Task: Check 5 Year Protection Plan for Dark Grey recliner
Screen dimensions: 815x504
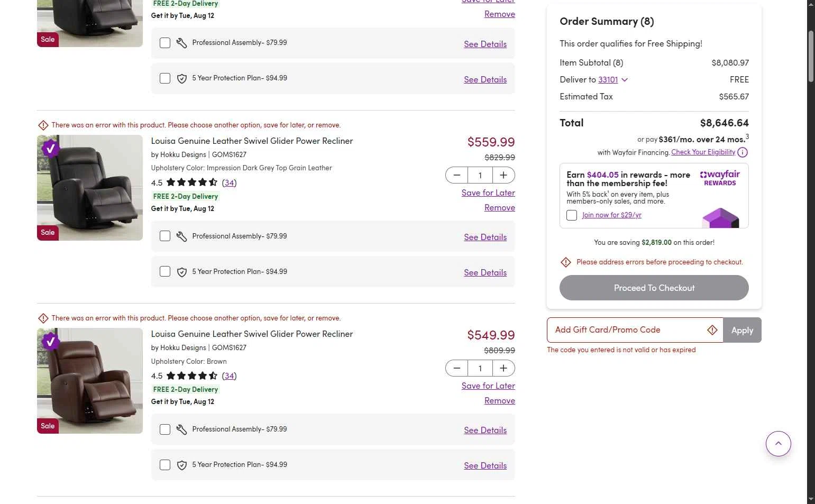Action: (x=165, y=272)
